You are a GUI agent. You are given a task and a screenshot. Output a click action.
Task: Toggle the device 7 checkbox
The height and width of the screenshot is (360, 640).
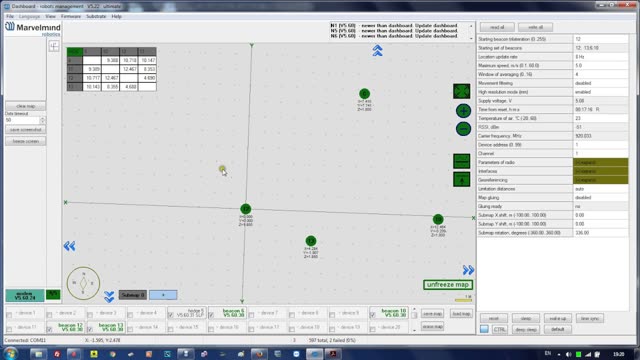251,315
